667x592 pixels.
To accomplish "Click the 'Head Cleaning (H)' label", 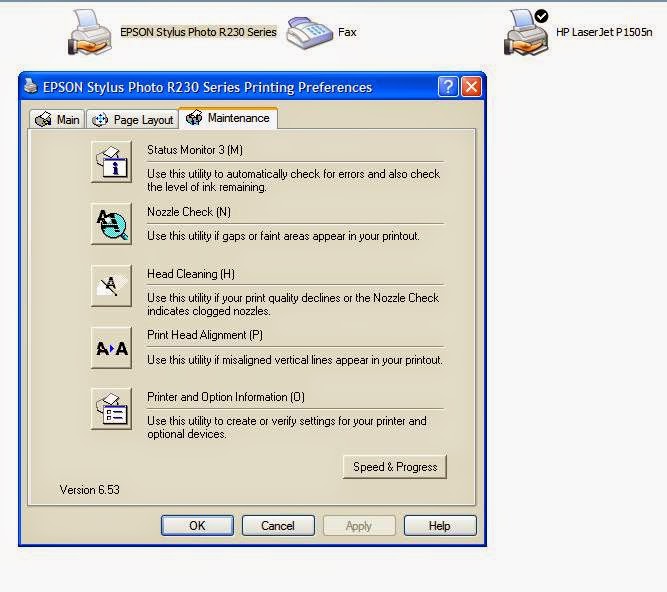I will [x=191, y=274].
